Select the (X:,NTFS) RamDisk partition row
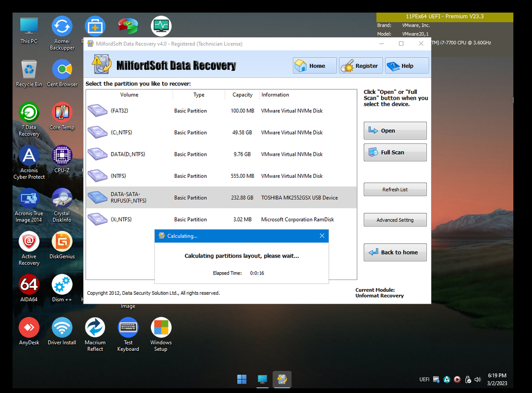This screenshot has width=532, height=393. [221, 219]
